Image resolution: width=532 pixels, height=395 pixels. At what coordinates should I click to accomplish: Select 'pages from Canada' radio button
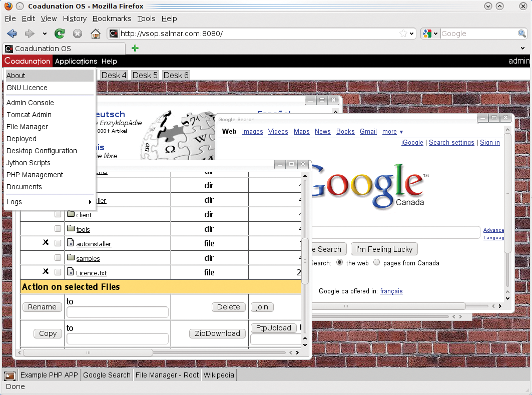tap(377, 262)
